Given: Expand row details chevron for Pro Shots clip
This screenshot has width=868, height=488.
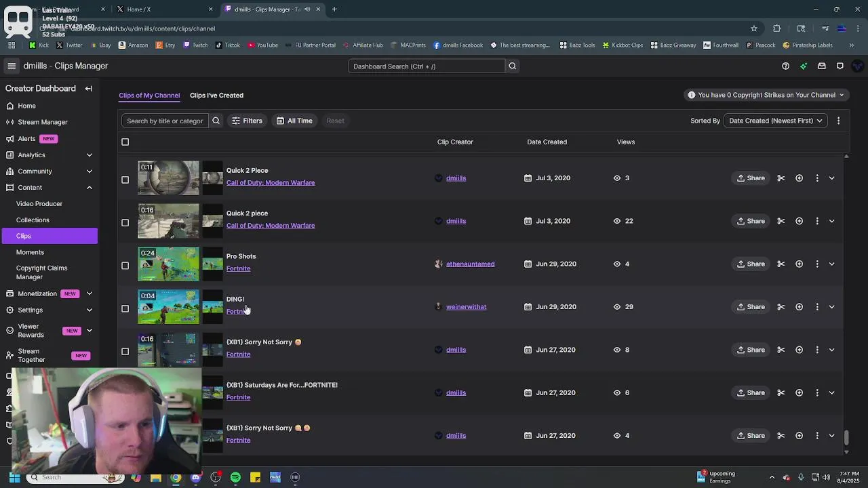Looking at the screenshot, I should tap(831, 264).
